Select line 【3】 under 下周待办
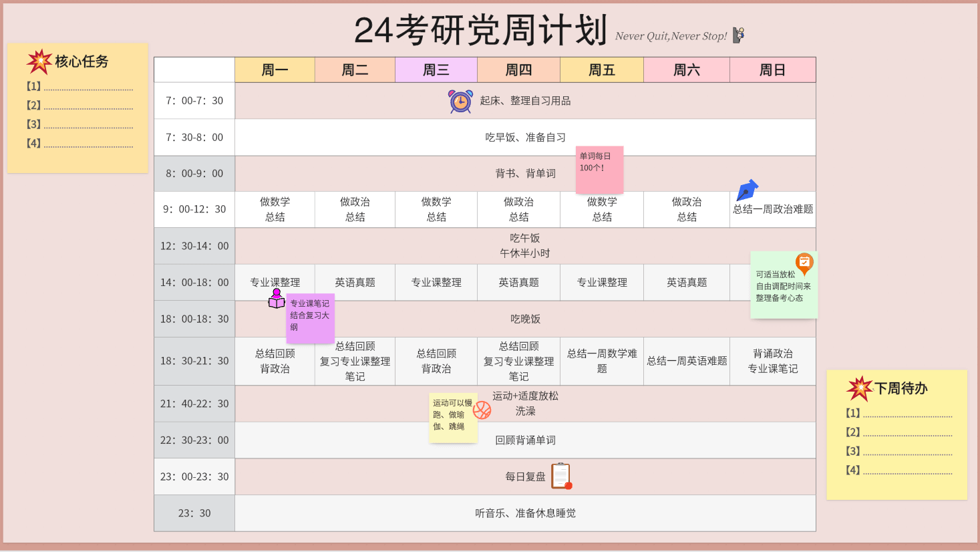980x552 pixels. coord(899,451)
